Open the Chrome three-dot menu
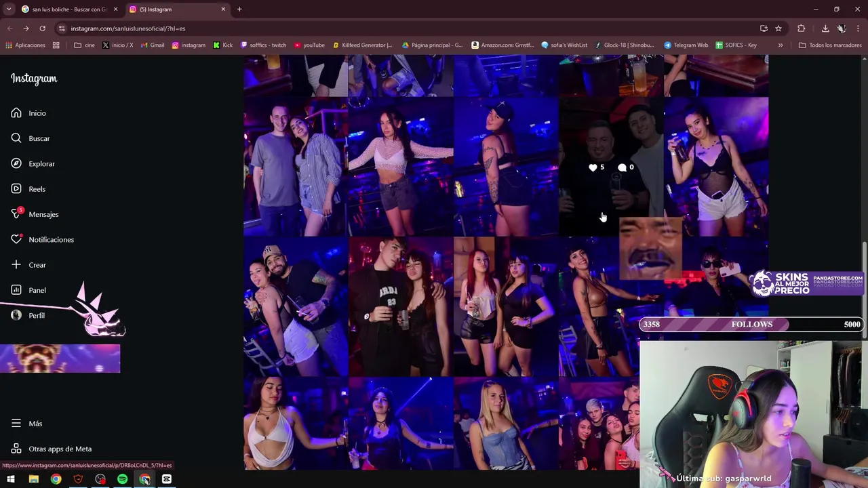 pos(858,28)
